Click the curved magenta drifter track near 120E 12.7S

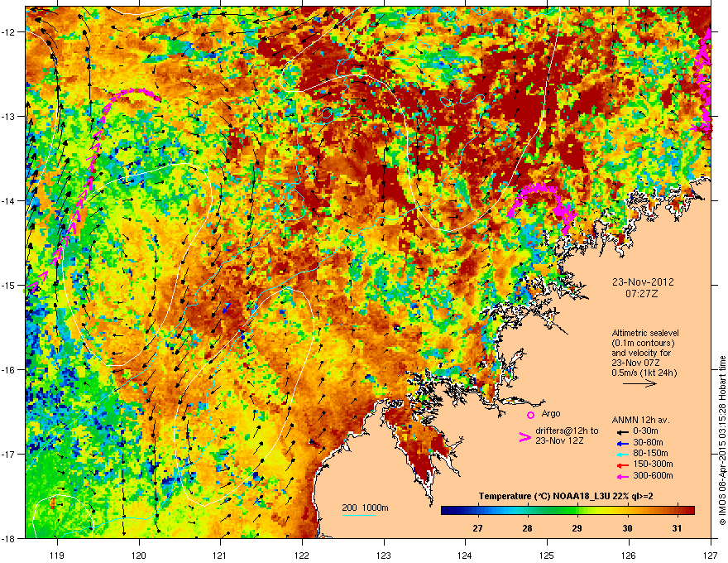coord(135,93)
